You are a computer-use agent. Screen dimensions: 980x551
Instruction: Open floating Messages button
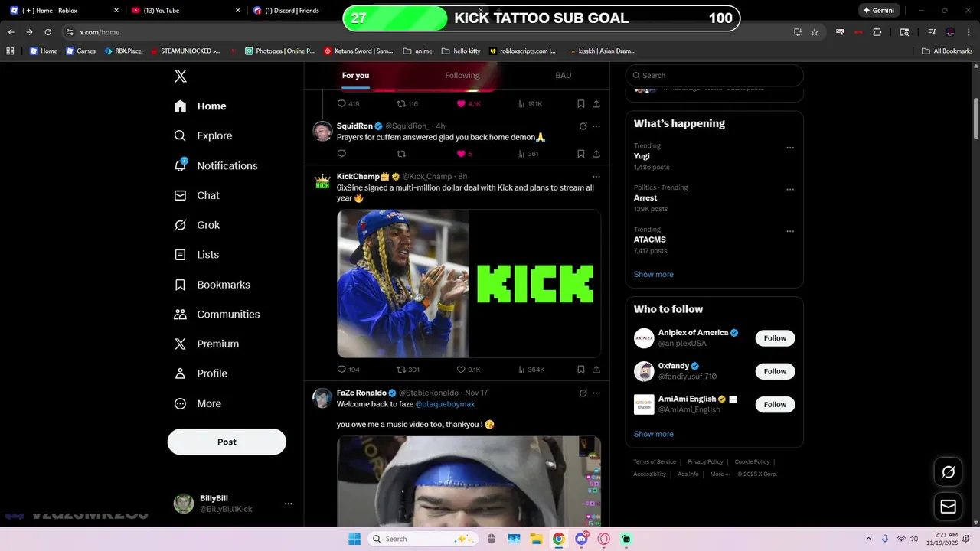tap(948, 507)
